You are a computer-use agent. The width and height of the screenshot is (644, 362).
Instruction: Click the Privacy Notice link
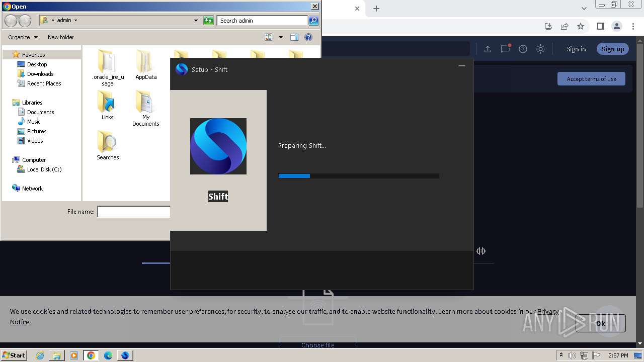click(548, 311)
